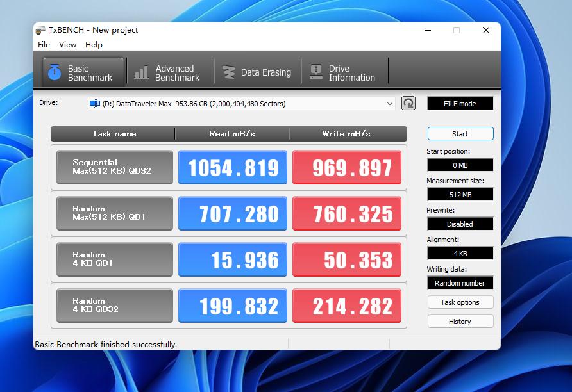Click the drive list refresh icon button

[408, 104]
